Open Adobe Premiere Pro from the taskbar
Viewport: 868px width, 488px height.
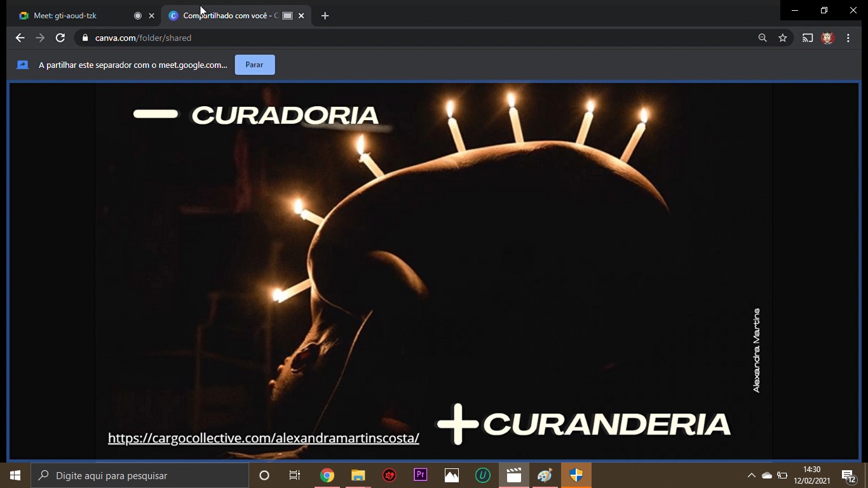tap(420, 475)
